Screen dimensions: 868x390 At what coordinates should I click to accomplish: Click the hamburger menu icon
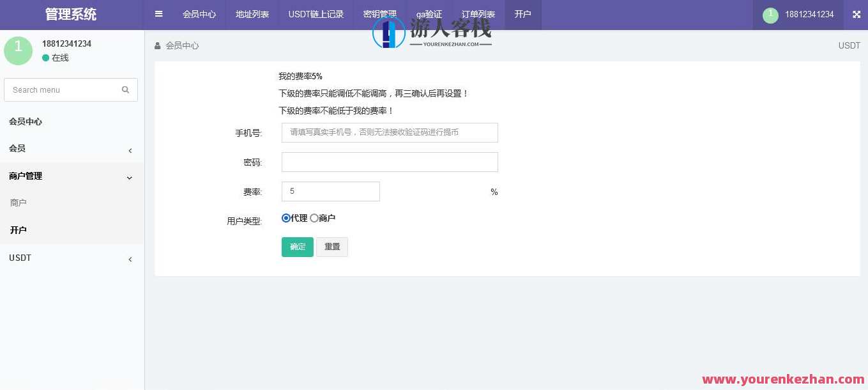coord(158,13)
